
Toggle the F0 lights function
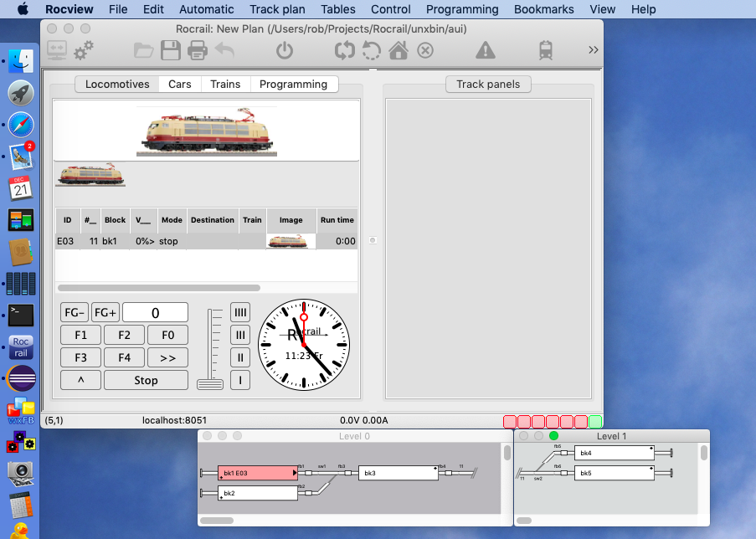click(x=167, y=335)
